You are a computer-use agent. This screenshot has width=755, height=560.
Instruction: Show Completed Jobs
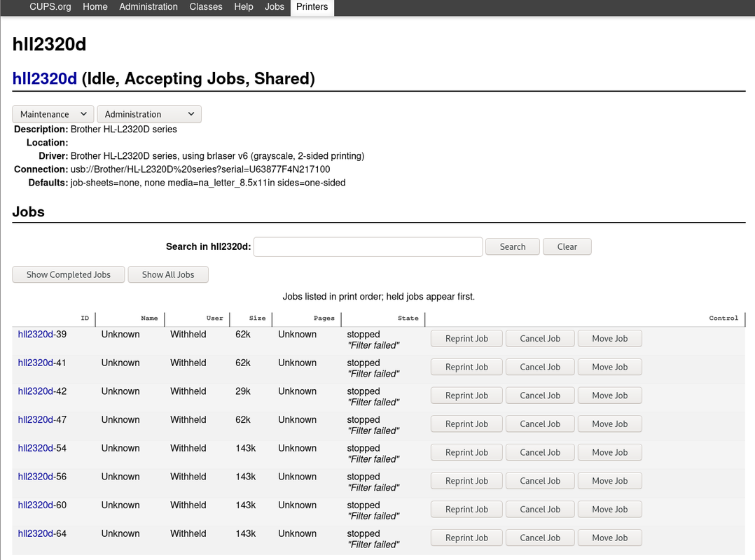pos(69,274)
